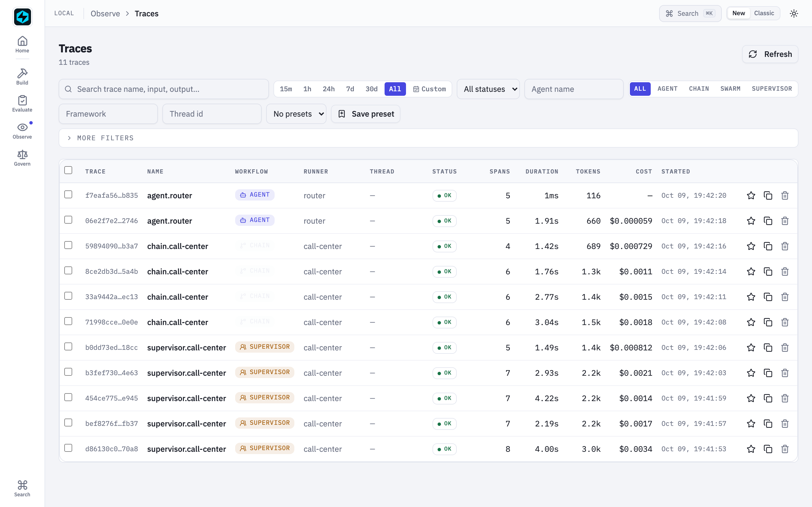Star the 59894090…b3a7 chain.call-center trace
Viewport: 812px width, 507px height.
click(x=751, y=246)
